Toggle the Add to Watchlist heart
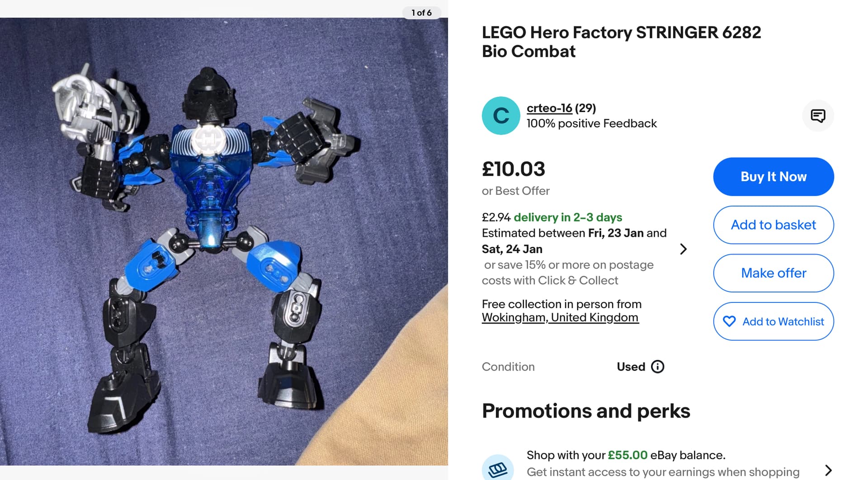Image resolution: width=868 pixels, height=480 pixels. [x=729, y=321]
